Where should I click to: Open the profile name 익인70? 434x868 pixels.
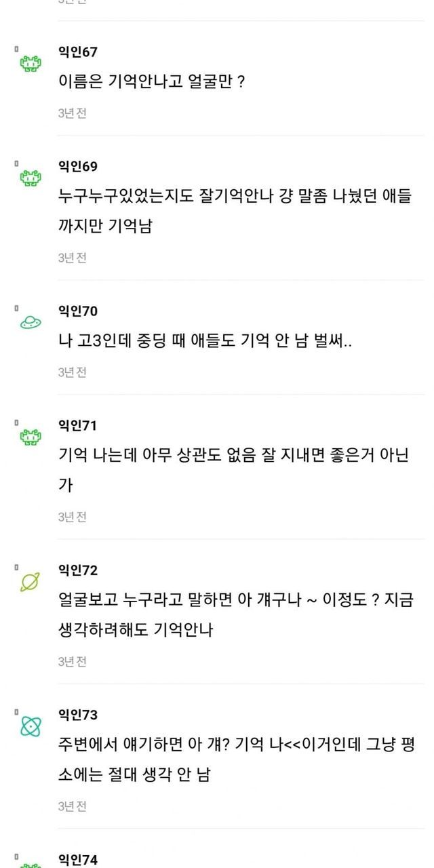tap(77, 311)
